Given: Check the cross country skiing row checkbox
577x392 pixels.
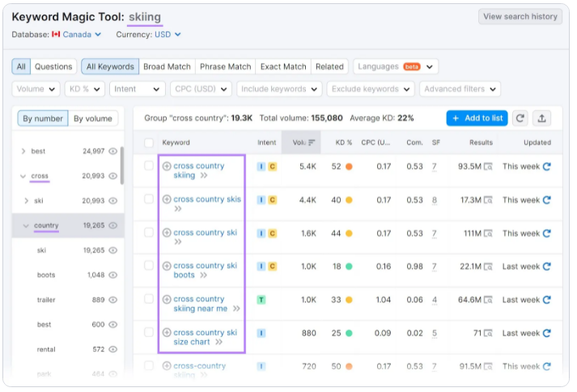Looking at the screenshot, I should point(149,166).
